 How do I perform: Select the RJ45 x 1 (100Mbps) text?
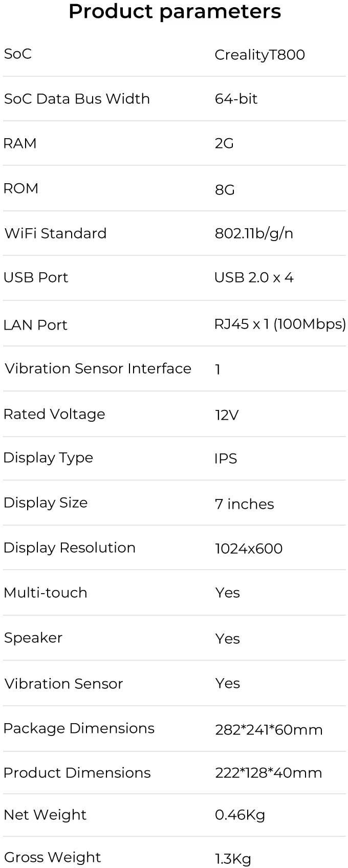(x=280, y=324)
